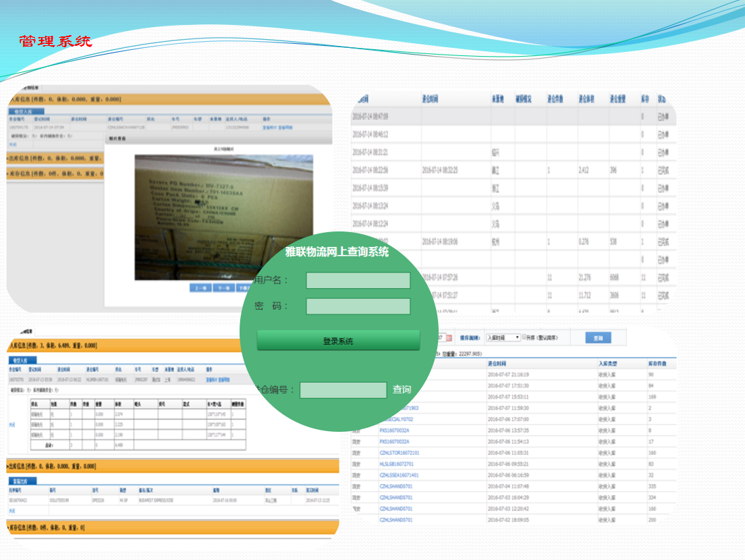Tick the 升序 ascending checkbox
The image size is (745, 560).
pyautogui.click(x=524, y=337)
